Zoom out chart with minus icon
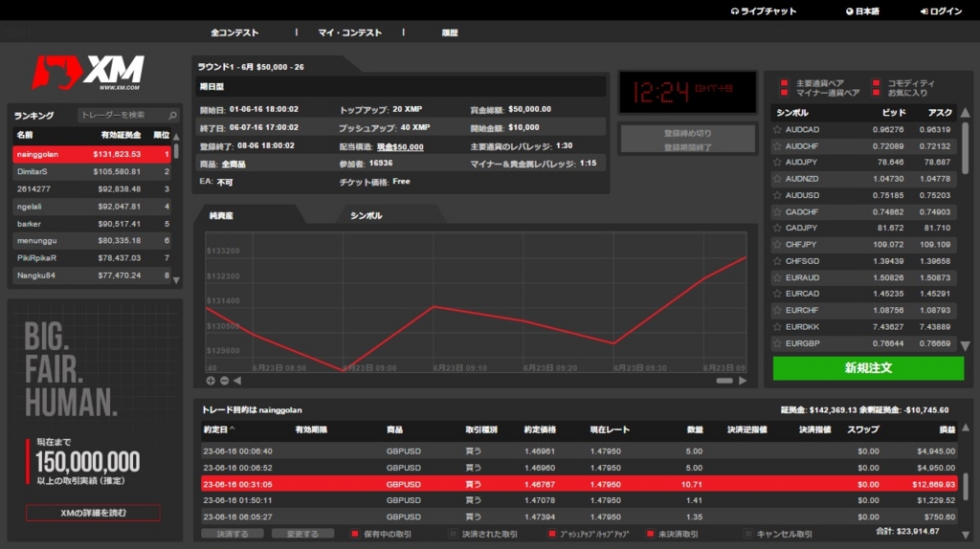The image size is (980, 549). tap(224, 381)
